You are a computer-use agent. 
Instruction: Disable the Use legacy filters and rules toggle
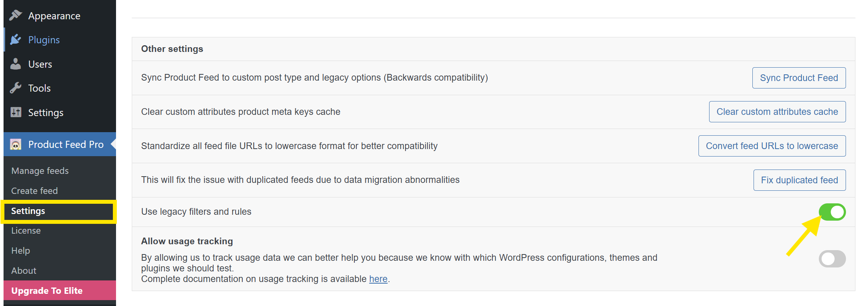(x=832, y=212)
